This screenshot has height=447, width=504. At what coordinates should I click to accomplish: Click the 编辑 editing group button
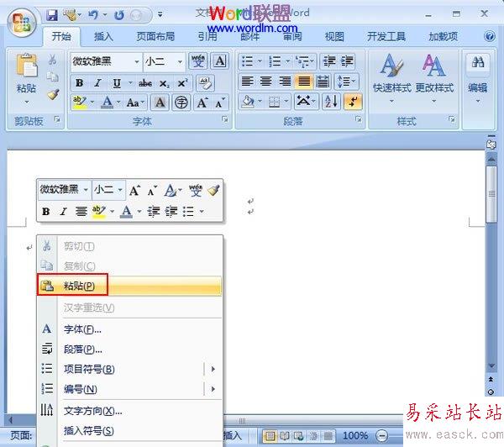point(478,79)
